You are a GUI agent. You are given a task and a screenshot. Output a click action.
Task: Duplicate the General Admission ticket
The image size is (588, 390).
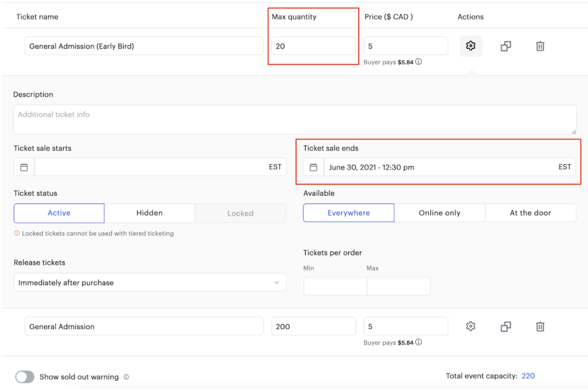pyautogui.click(x=505, y=326)
